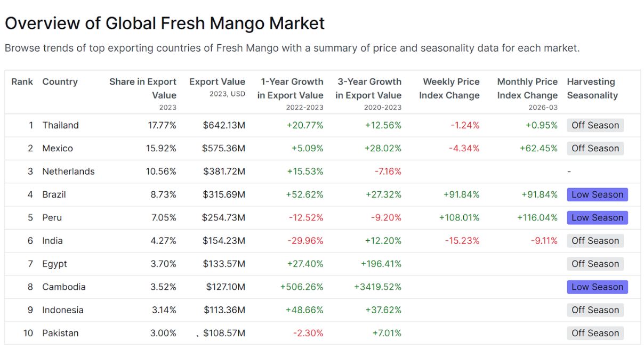Screen dimensions: 644x358
Task: Click the Rank column header
Action: click(x=22, y=82)
